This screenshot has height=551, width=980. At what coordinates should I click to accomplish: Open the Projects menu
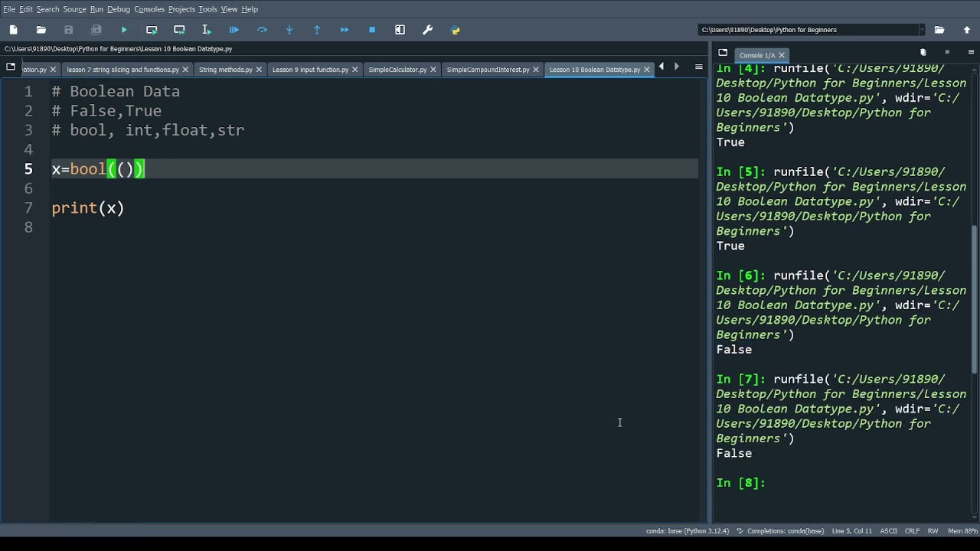(181, 9)
